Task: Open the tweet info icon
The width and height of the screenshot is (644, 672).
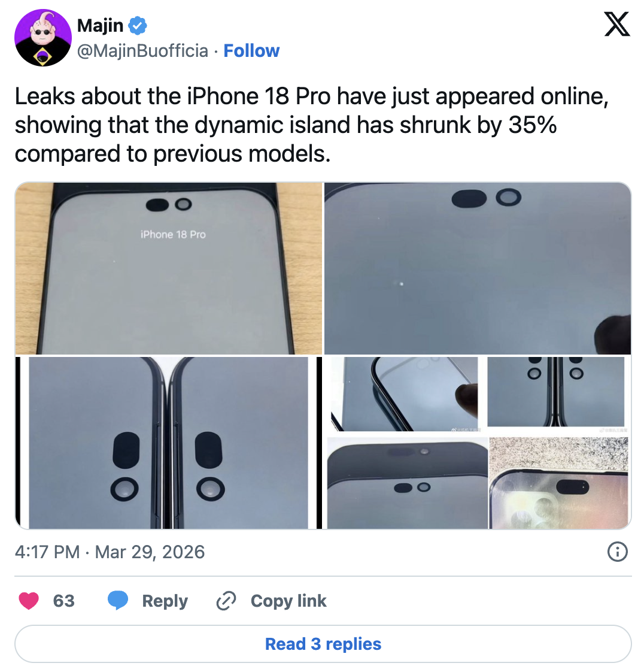Action: point(618,552)
